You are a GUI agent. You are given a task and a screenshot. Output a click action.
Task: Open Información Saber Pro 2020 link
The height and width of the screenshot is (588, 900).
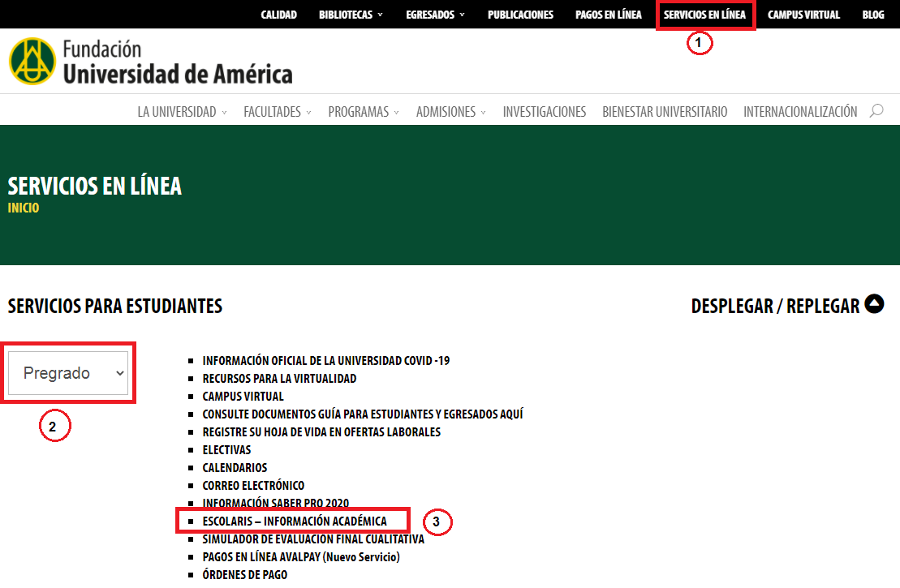(x=275, y=503)
